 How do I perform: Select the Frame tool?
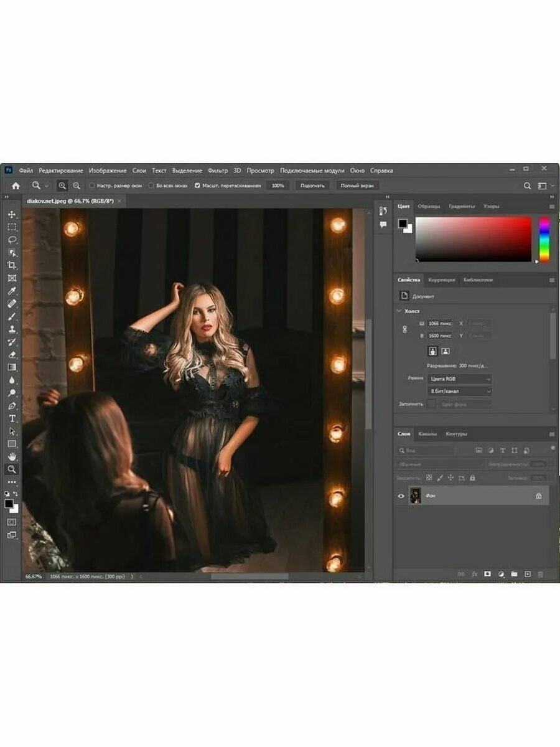(x=12, y=278)
